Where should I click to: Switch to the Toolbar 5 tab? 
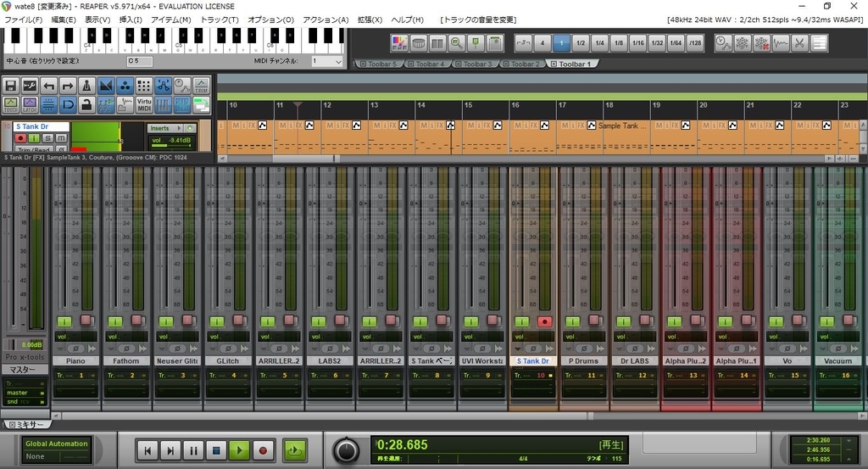380,64
